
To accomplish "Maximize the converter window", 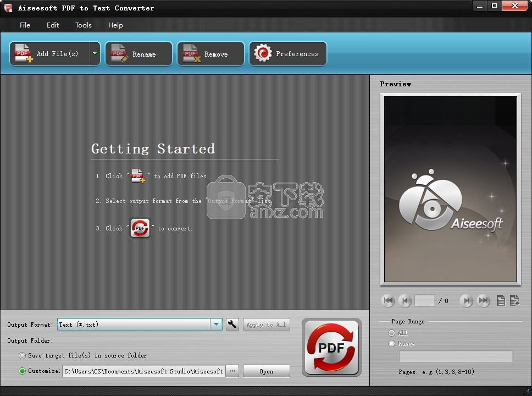I will click(495, 5).
